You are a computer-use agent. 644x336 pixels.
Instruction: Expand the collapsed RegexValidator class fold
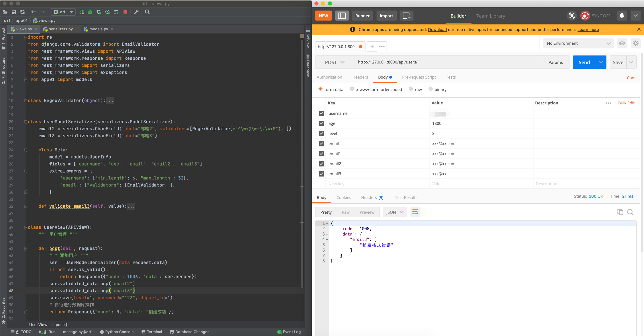pos(26,101)
